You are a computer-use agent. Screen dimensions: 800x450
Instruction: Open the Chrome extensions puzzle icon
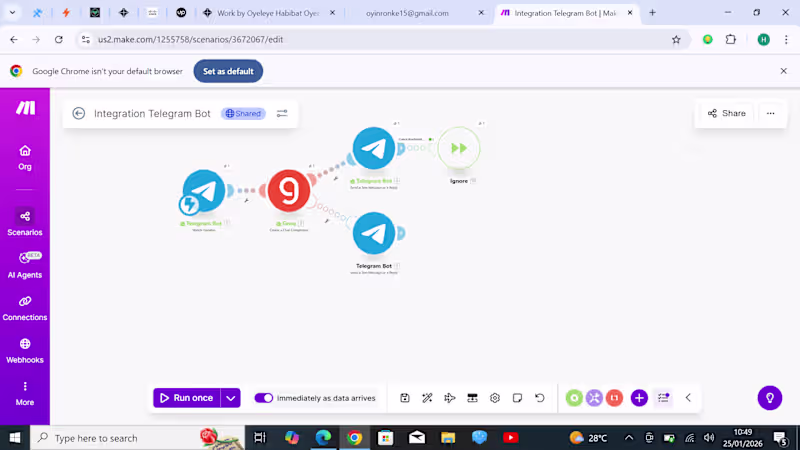coord(731,39)
